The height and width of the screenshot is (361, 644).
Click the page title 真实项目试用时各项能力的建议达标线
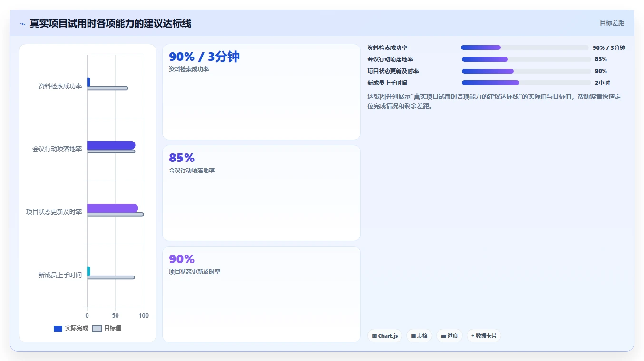click(110, 23)
